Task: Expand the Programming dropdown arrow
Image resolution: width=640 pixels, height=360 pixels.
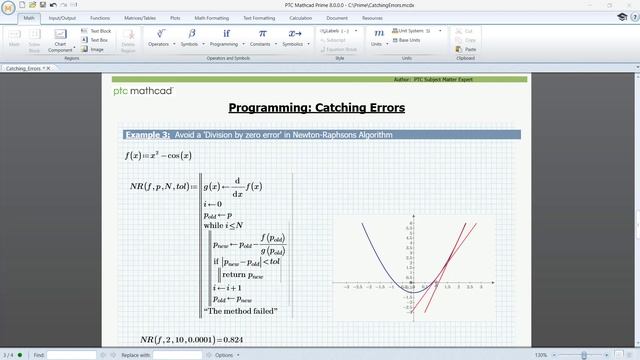Action: tap(244, 44)
